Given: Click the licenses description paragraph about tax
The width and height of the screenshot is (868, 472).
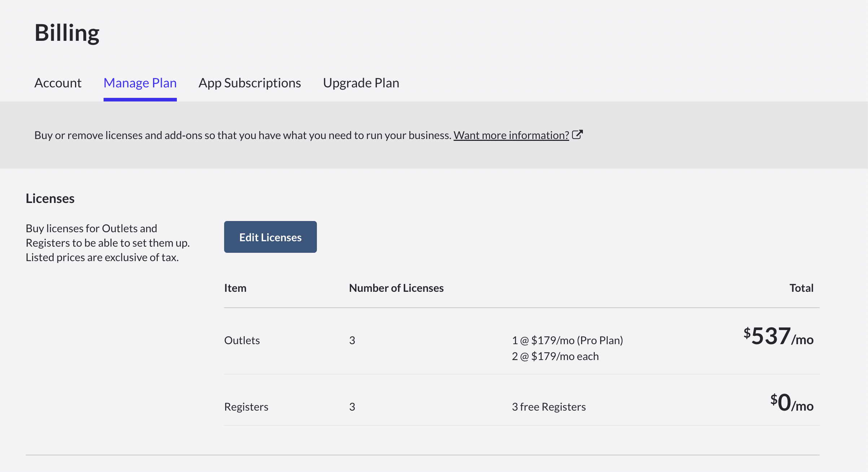Looking at the screenshot, I should pos(108,243).
